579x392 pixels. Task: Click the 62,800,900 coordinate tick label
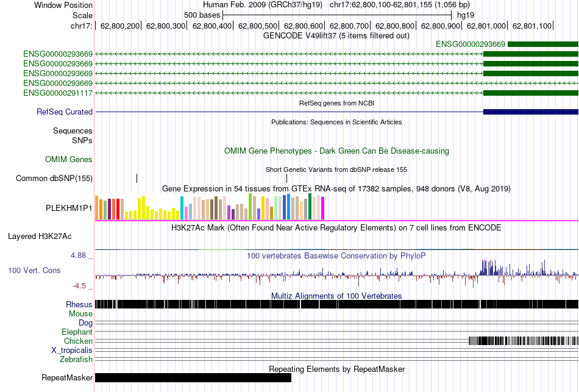pyautogui.click(x=441, y=26)
